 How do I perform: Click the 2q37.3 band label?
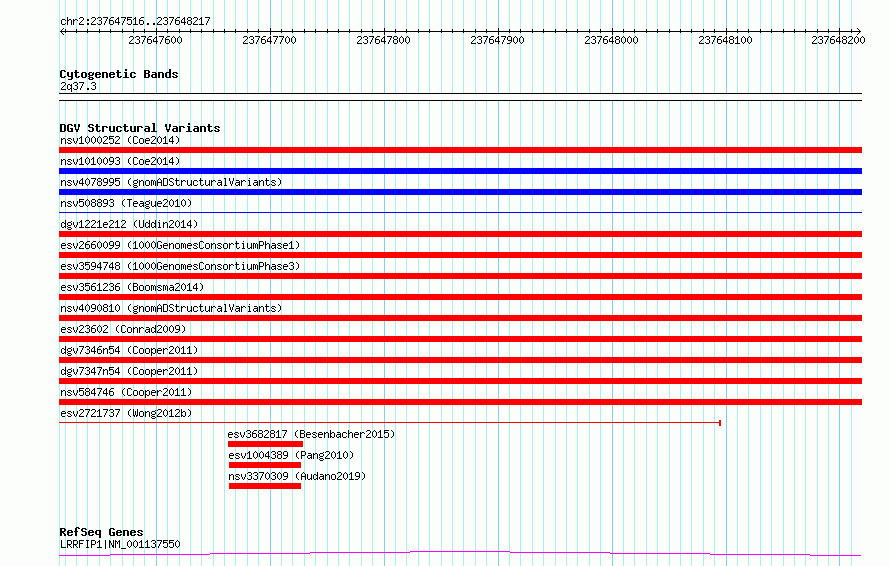pos(78,86)
